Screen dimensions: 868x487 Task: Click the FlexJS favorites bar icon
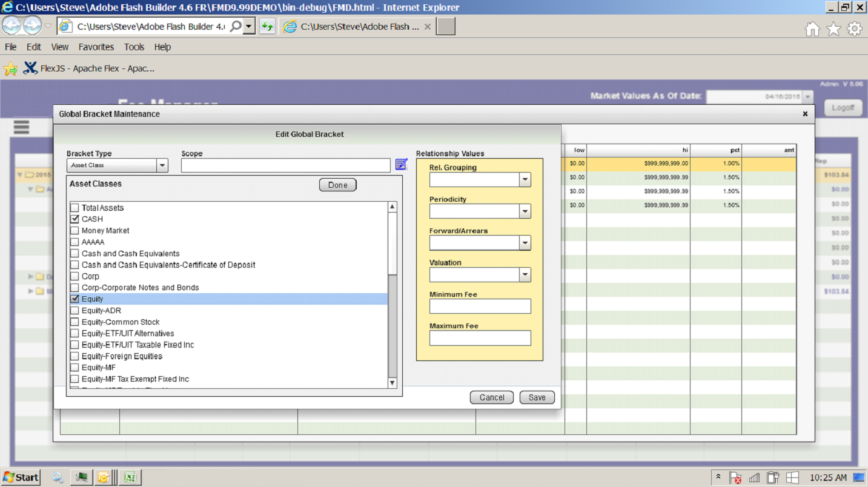30,68
